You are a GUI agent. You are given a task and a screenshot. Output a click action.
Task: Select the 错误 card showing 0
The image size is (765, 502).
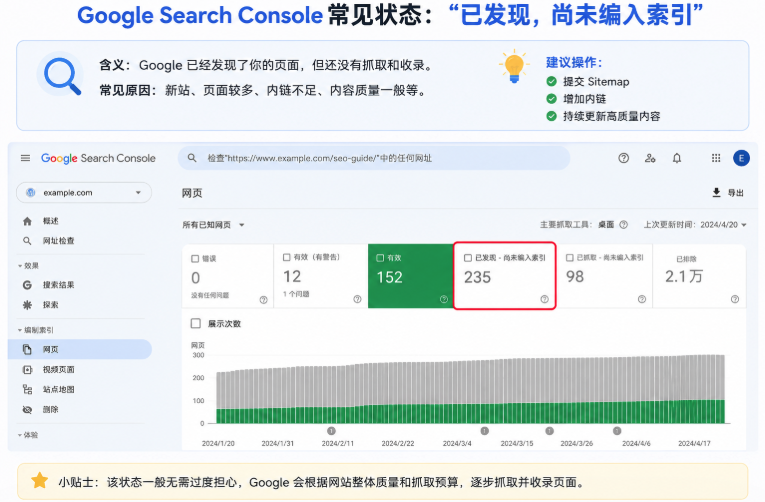[227, 276]
